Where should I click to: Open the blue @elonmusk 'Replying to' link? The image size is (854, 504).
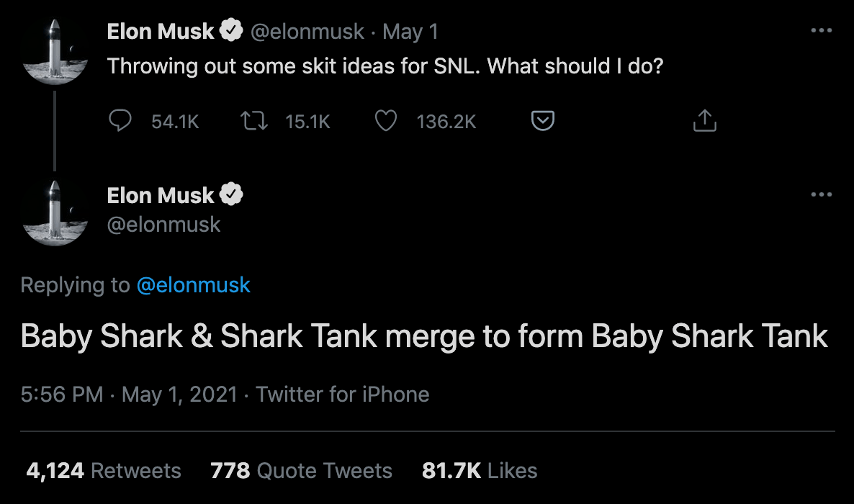[193, 285]
